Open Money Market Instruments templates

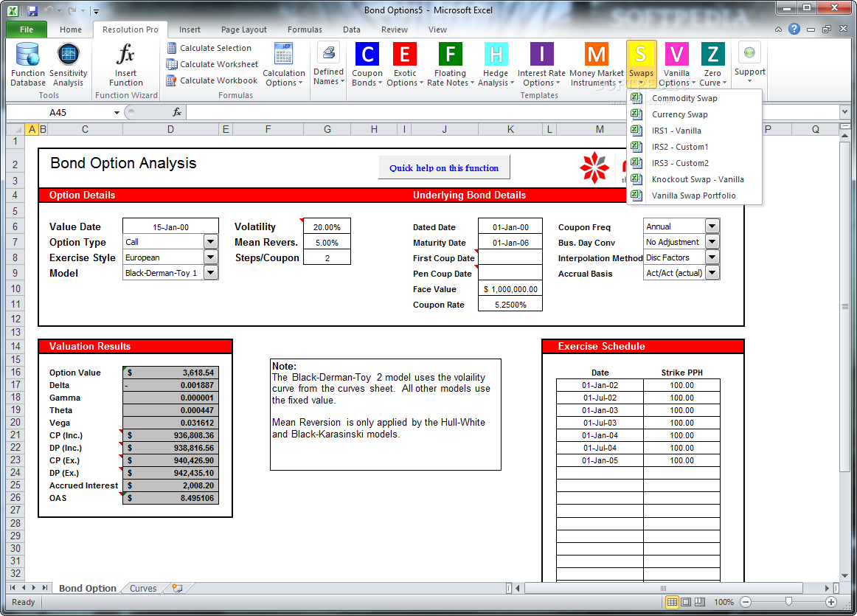point(597,64)
